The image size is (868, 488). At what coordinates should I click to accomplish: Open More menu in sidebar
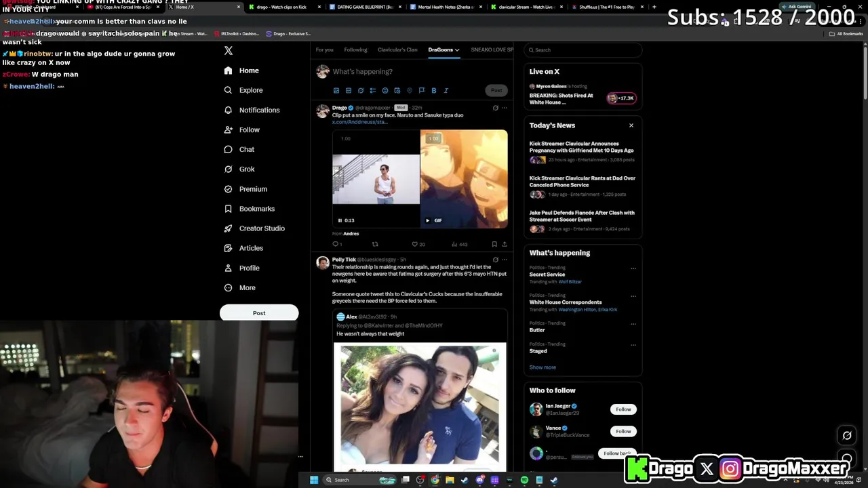(240, 287)
